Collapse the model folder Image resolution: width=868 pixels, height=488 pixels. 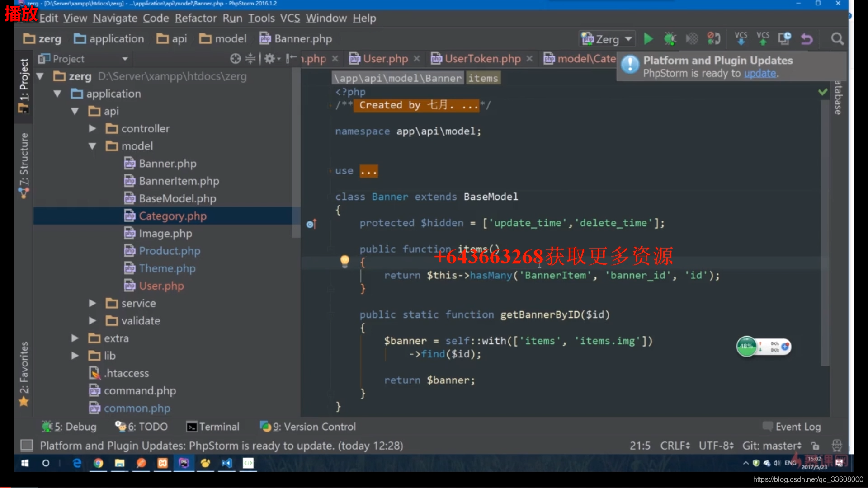[x=92, y=146]
